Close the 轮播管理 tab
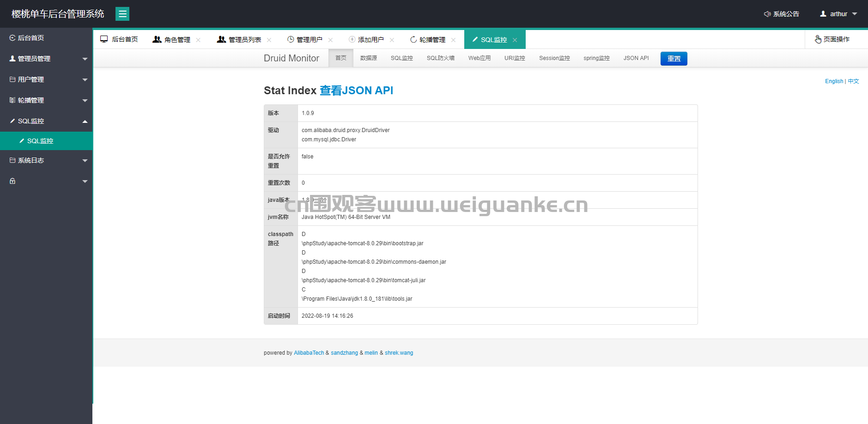The height and width of the screenshot is (424, 868). (x=453, y=40)
